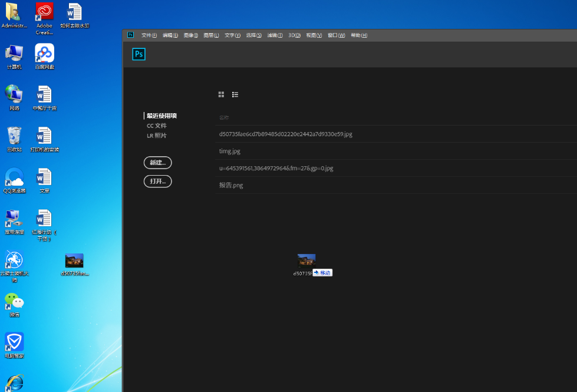Click the 打开... button
This screenshot has height=392, width=577.
[158, 181]
